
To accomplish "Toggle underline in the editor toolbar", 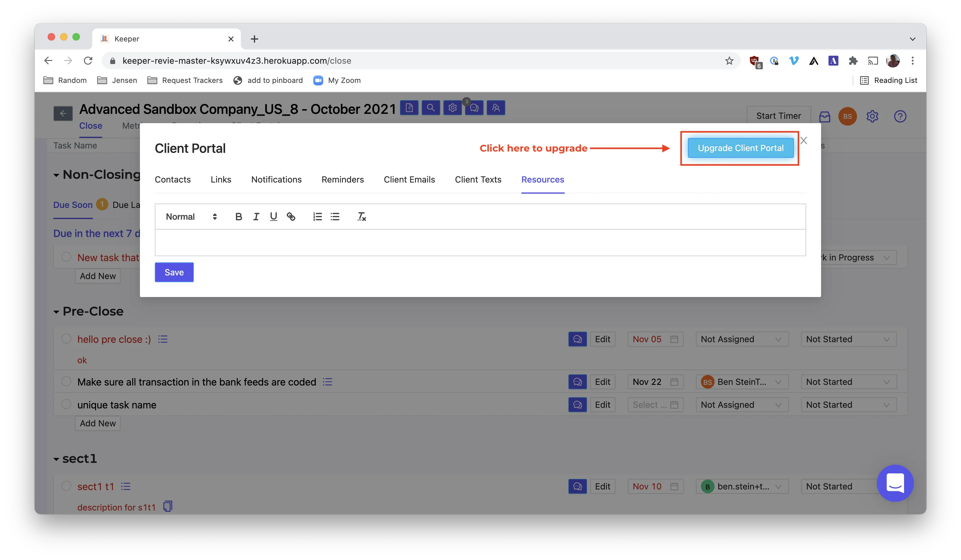I will click(273, 217).
